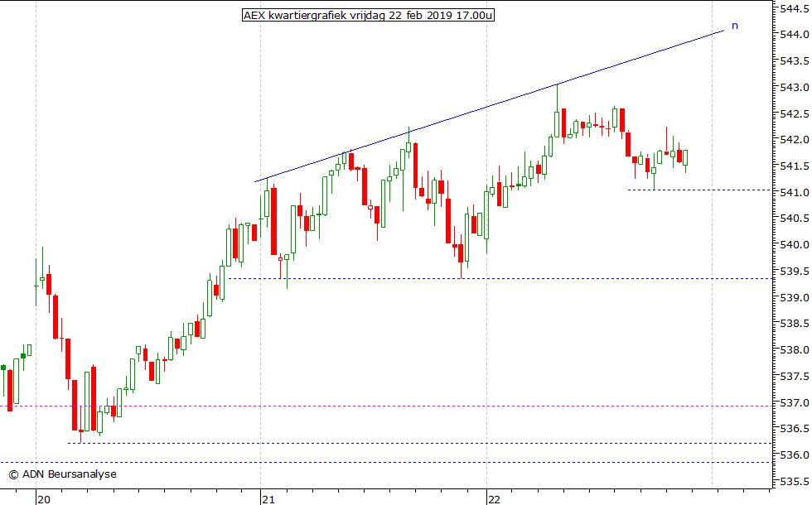Click the chart title "AEX kwartiergrafiek vrijdag 22 feb 2019 17.00u"
Viewport: 812px width, 505px height.
pos(368,16)
